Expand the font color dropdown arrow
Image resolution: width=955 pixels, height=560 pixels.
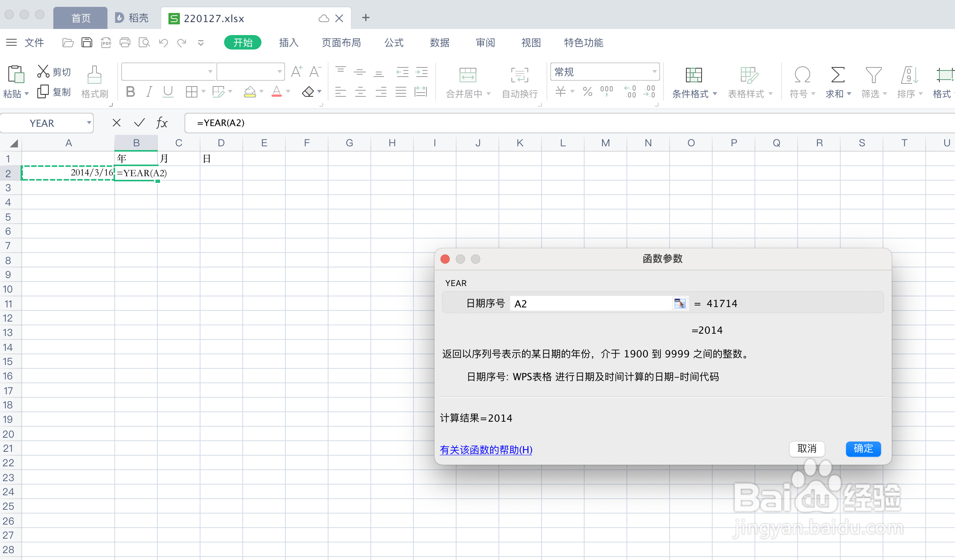pos(288,91)
